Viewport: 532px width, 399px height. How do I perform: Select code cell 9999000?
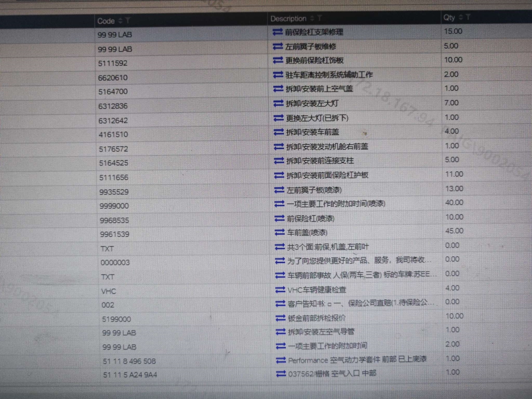(114, 206)
